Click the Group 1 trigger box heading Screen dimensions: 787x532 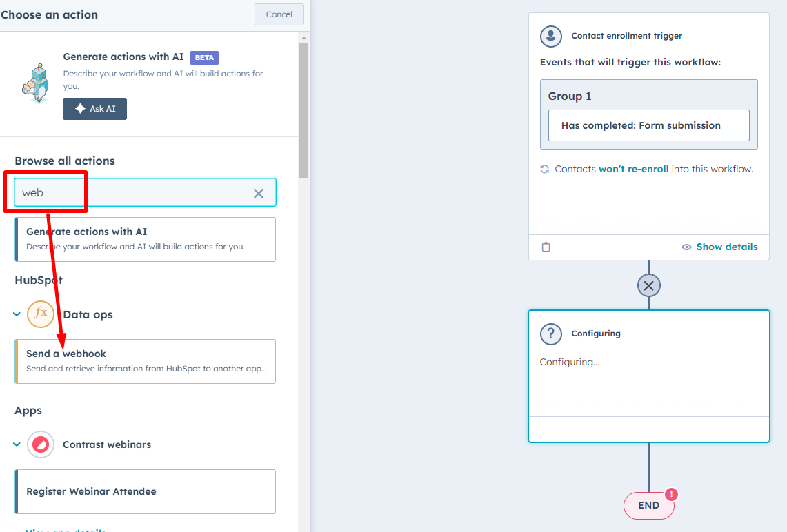click(x=570, y=96)
